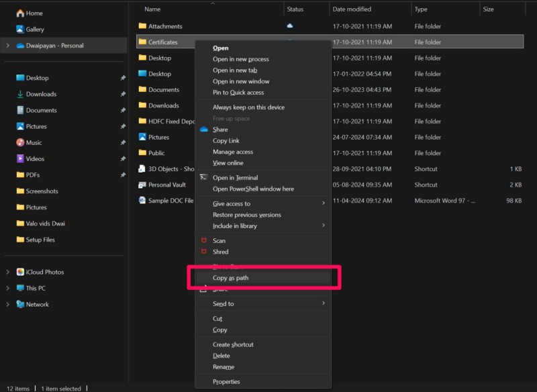Click the OneDrive Share cloud icon
Viewport: 537px width, 392px height.
pos(204,130)
